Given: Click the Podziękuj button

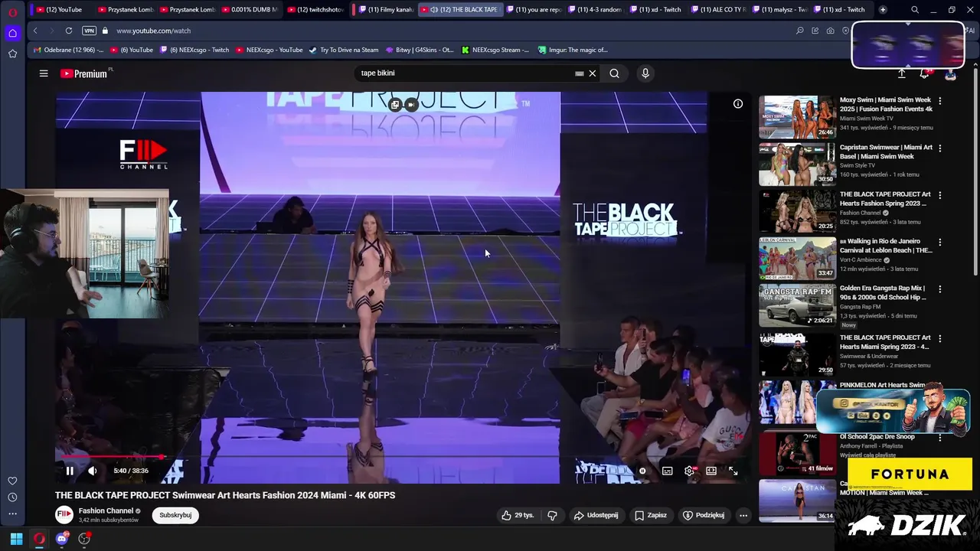Looking at the screenshot, I should coord(703,515).
